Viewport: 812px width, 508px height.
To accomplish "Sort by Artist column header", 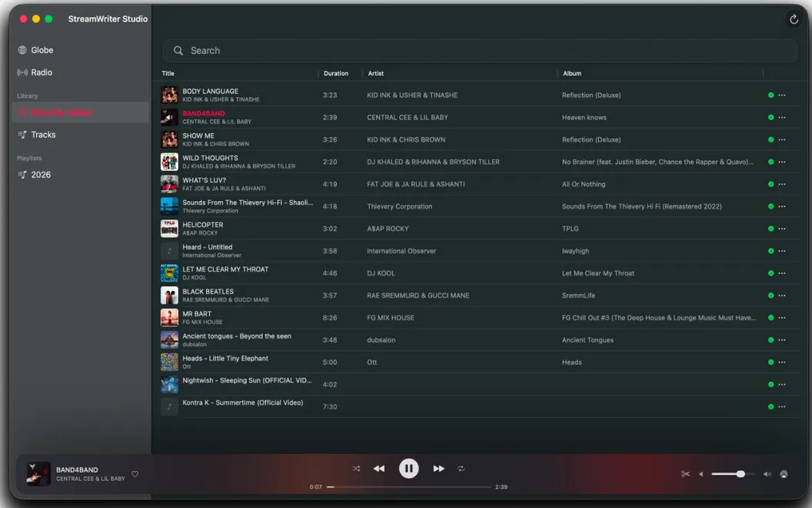I will pyautogui.click(x=376, y=74).
